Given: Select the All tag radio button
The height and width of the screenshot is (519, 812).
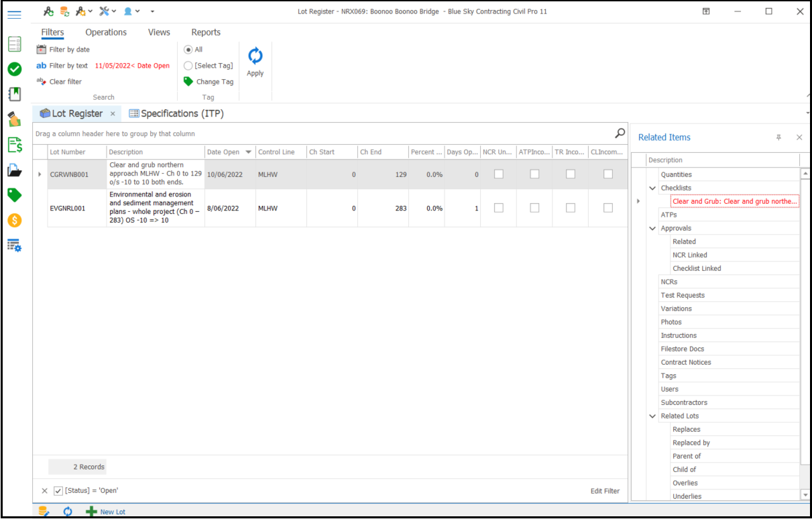Looking at the screenshot, I should pyautogui.click(x=188, y=50).
